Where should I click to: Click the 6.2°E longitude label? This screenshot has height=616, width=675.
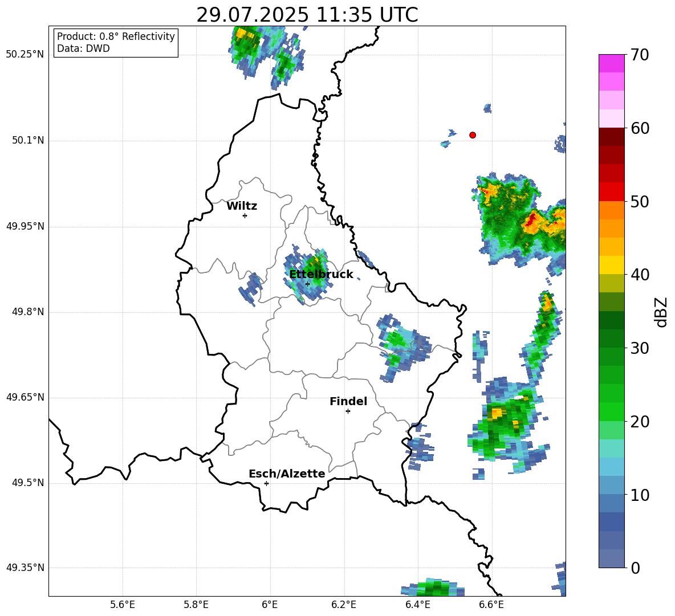344,605
